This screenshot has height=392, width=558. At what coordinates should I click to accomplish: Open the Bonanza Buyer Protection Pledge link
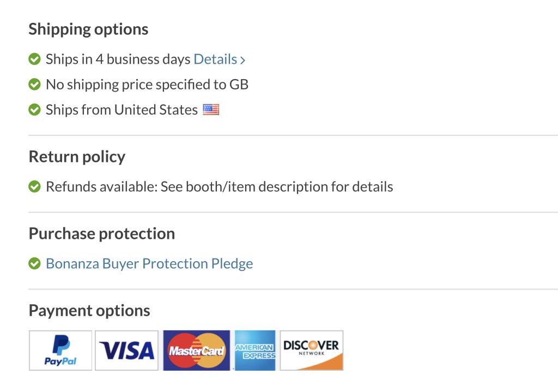[x=149, y=264]
